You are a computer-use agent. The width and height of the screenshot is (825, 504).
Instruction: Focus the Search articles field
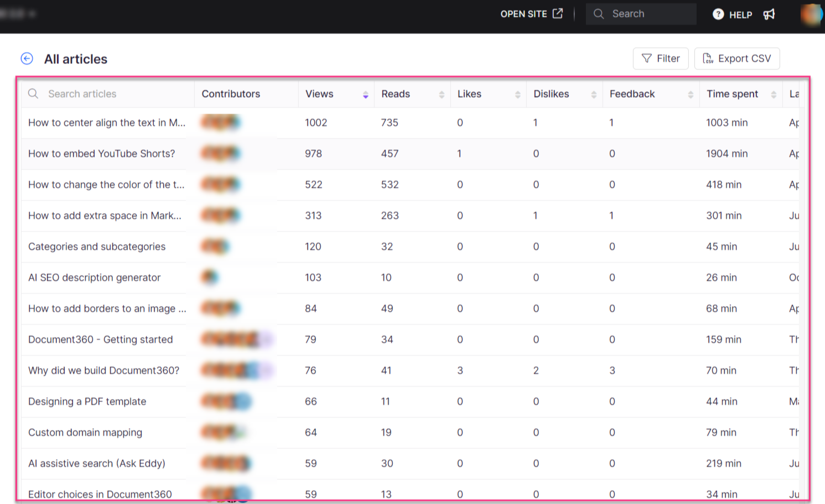click(x=108, y=93)
